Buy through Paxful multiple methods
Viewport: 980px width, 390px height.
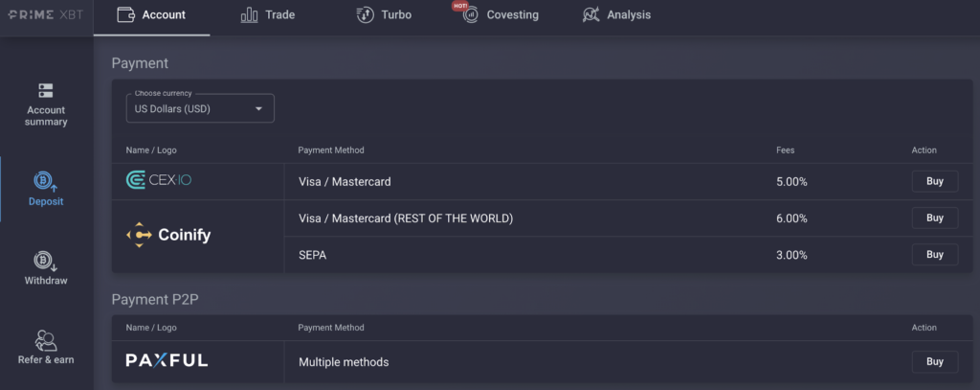(934, 361)
